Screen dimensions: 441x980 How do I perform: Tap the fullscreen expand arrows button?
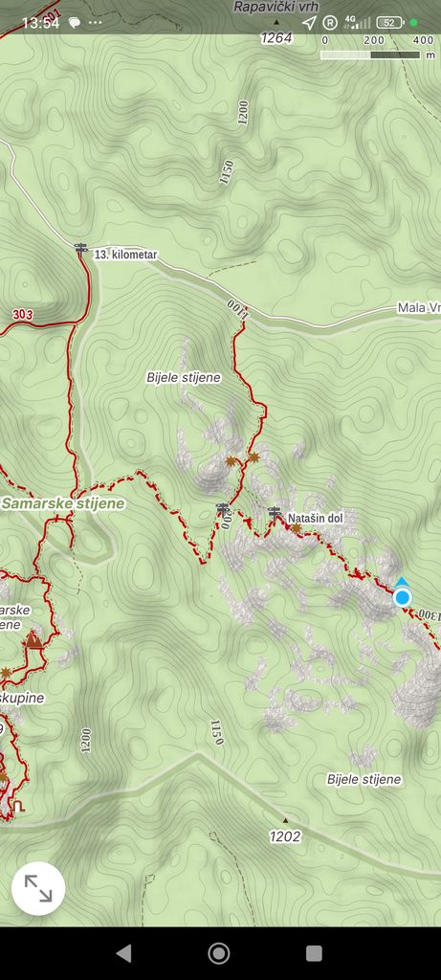(38, 888)
